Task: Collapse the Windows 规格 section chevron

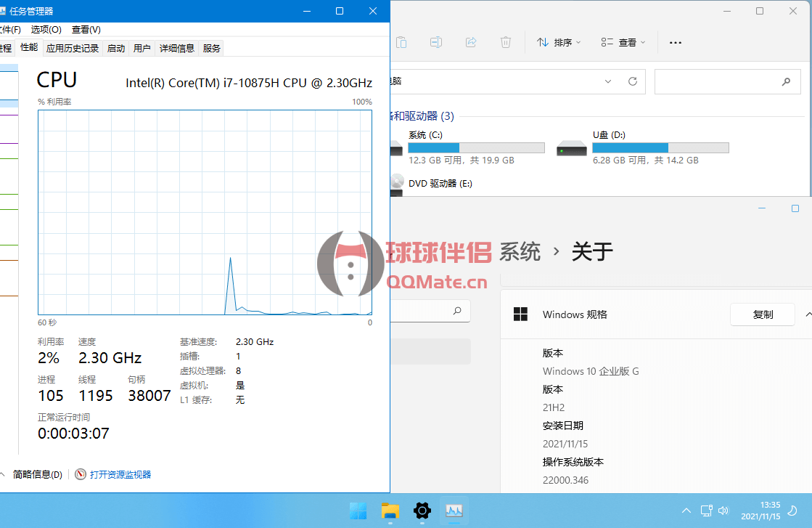Action: click(x=808, y=314)
